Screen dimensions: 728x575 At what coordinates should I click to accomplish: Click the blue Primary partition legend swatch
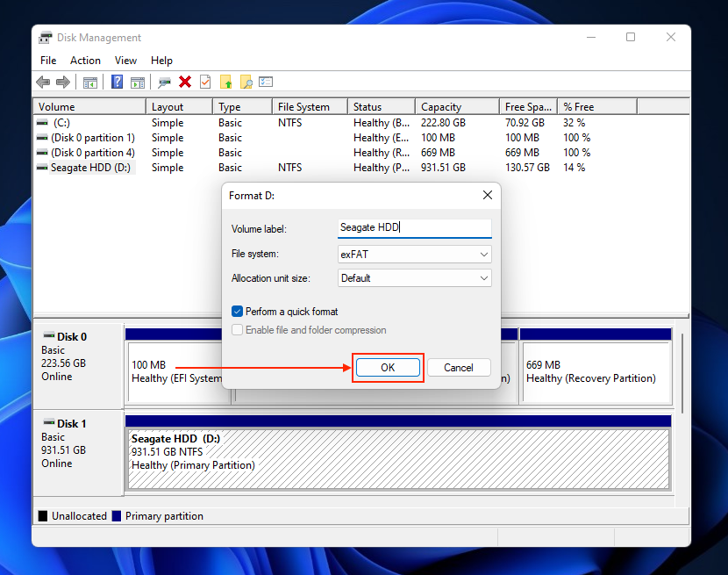(117, 516)
